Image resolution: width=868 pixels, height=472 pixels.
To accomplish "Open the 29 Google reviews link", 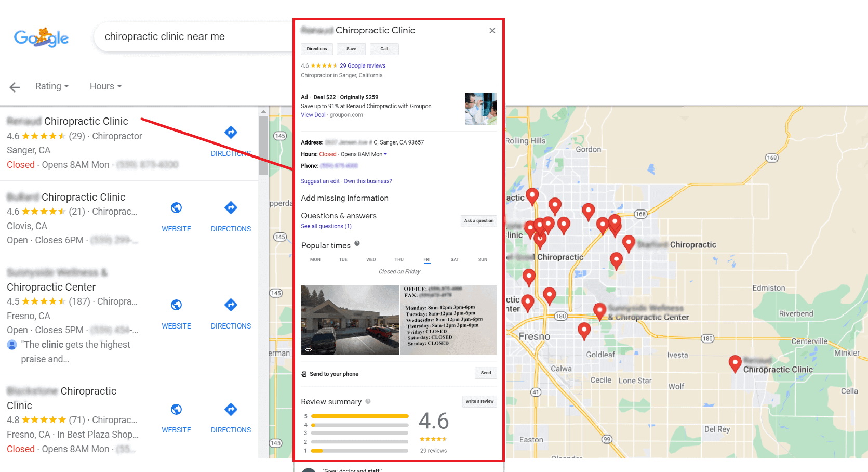I will click(x=363, y=66).
